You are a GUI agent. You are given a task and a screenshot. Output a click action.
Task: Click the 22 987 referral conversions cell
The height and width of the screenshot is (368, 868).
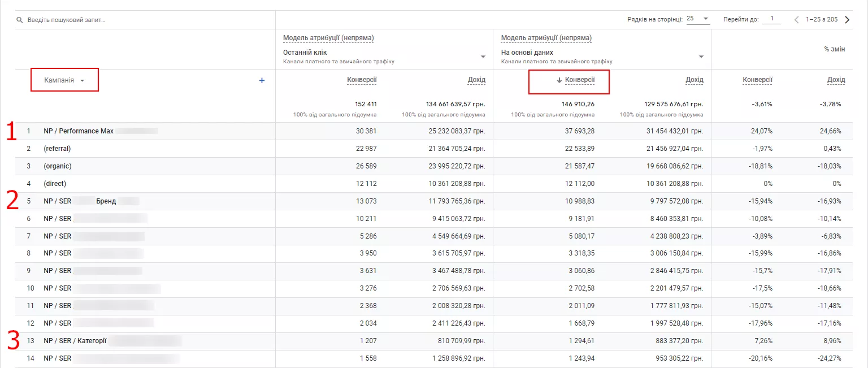point(366,149)
